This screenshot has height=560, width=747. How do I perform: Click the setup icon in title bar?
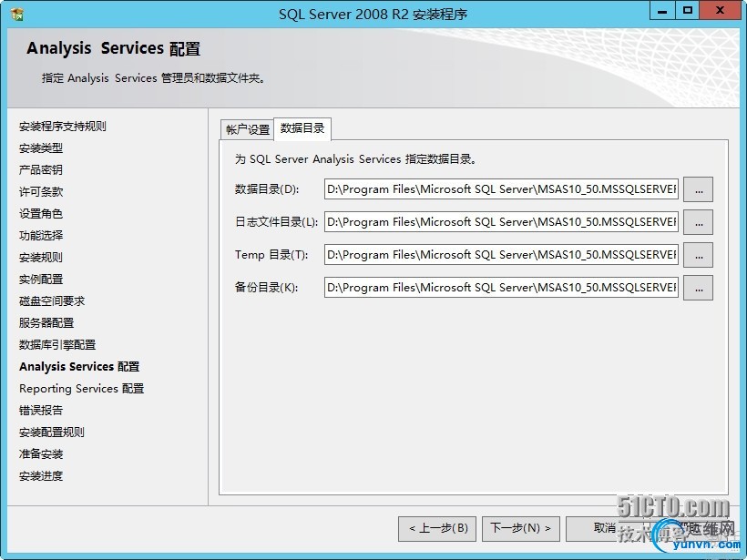click(17, 15)
